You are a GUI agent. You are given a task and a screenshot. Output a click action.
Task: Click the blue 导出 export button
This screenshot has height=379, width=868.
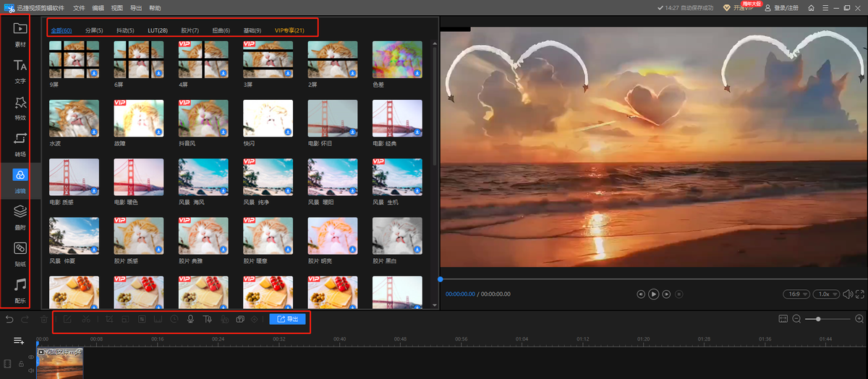pos(288,319)
